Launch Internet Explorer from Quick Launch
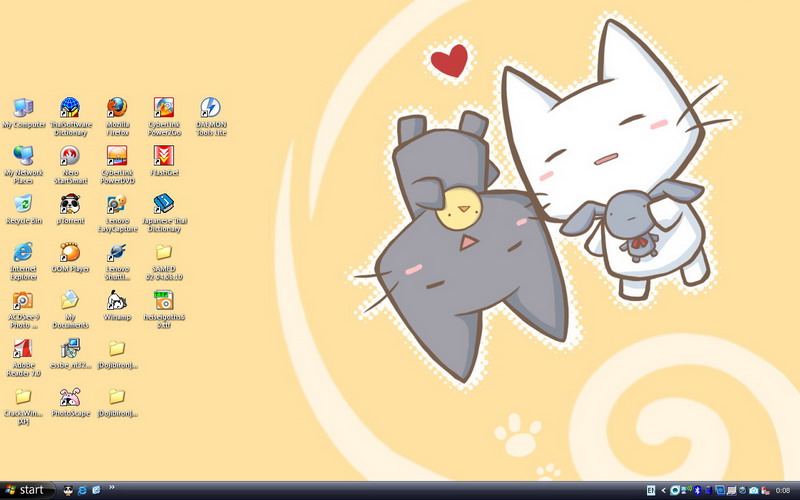 tap(82, 491)
